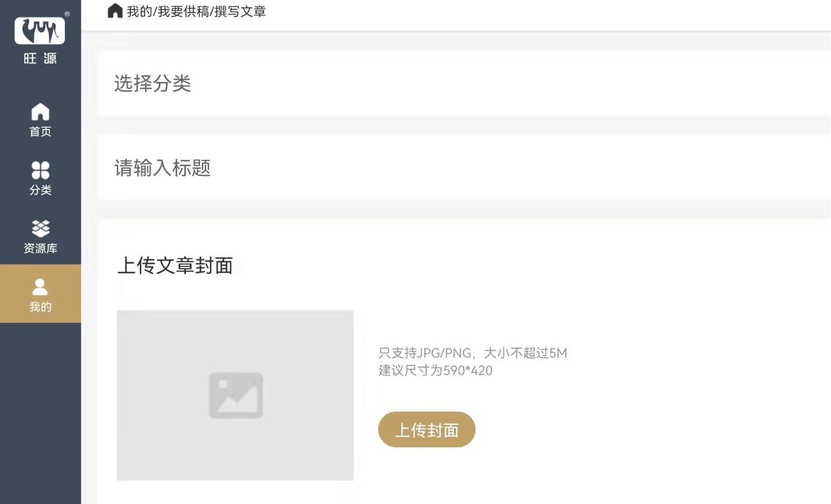Open 首页 via the house icon
831x504 pixels.
click(41, 112)
